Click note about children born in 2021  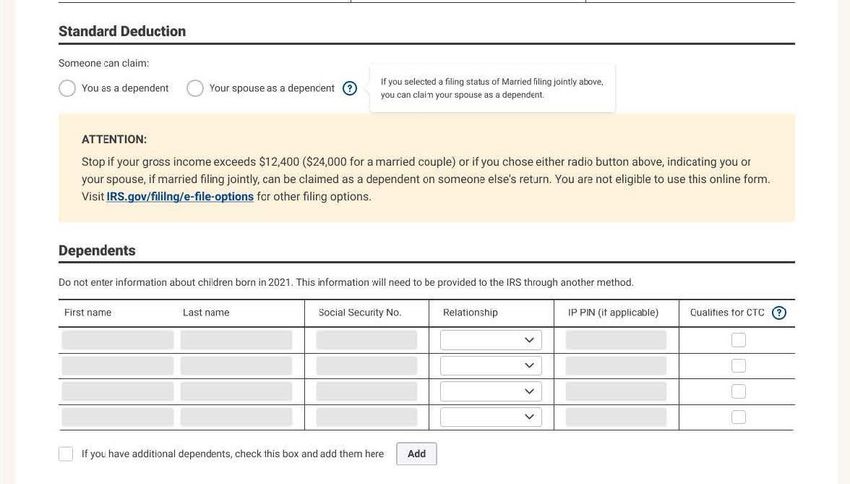coord(346,282)
